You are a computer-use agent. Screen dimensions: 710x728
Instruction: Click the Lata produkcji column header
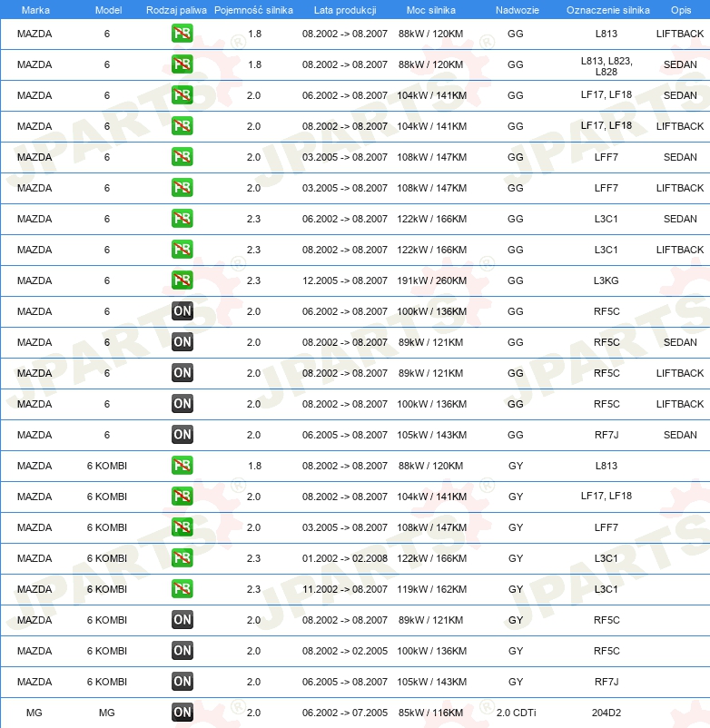pos(345,10)
